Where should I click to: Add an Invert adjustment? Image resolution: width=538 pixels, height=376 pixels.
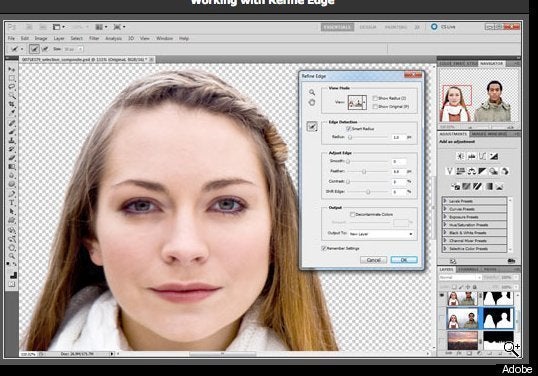pos(455,186)
